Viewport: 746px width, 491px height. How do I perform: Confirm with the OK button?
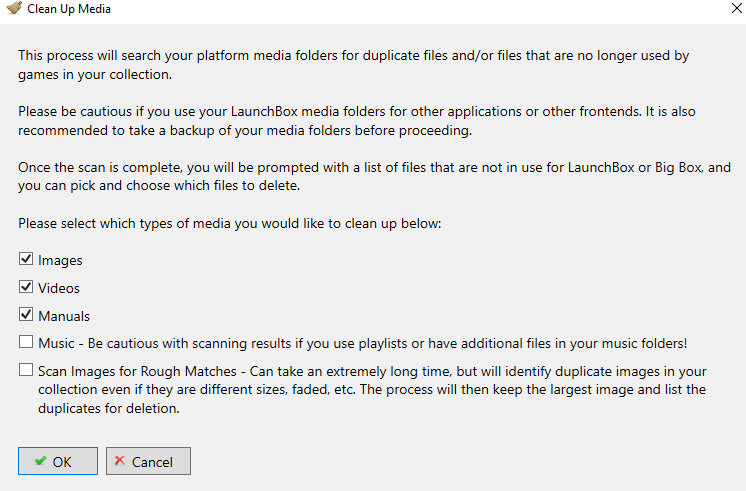click(x=58, y=461)
